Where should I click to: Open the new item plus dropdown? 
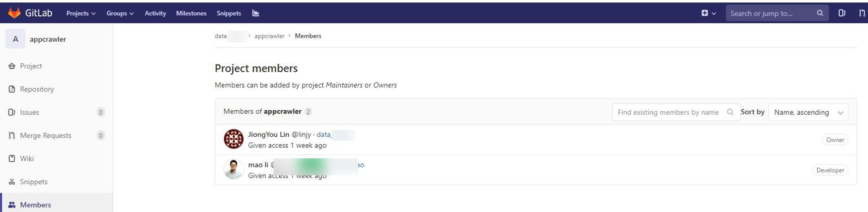709,13
